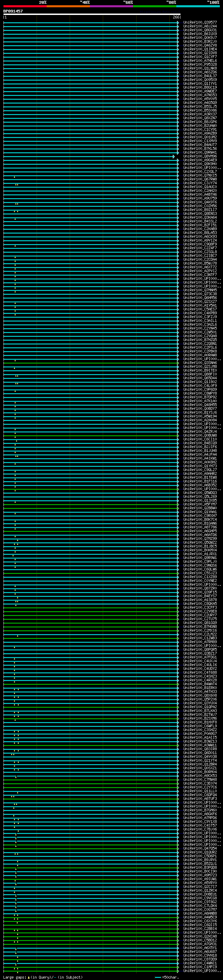This screenshot has height=980, width=223.
Task: Open the UniRef100_A8J244 hit link
Action: coord(200,26)
